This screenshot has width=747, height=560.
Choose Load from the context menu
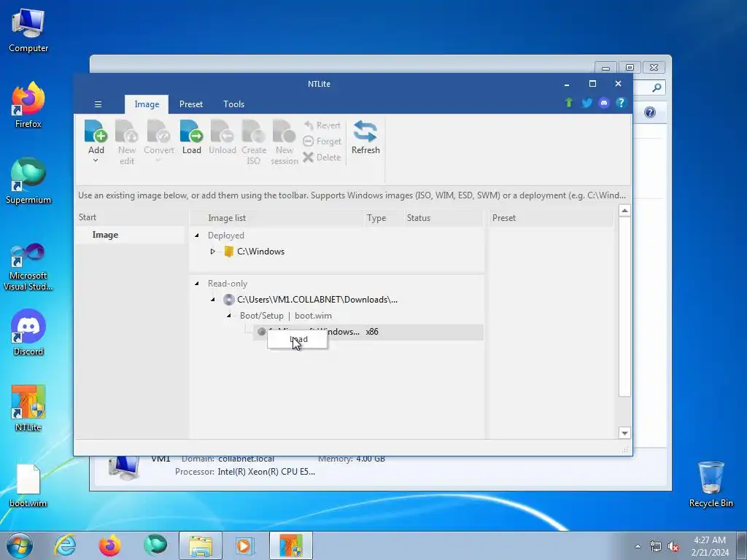[x=298, y=340]
